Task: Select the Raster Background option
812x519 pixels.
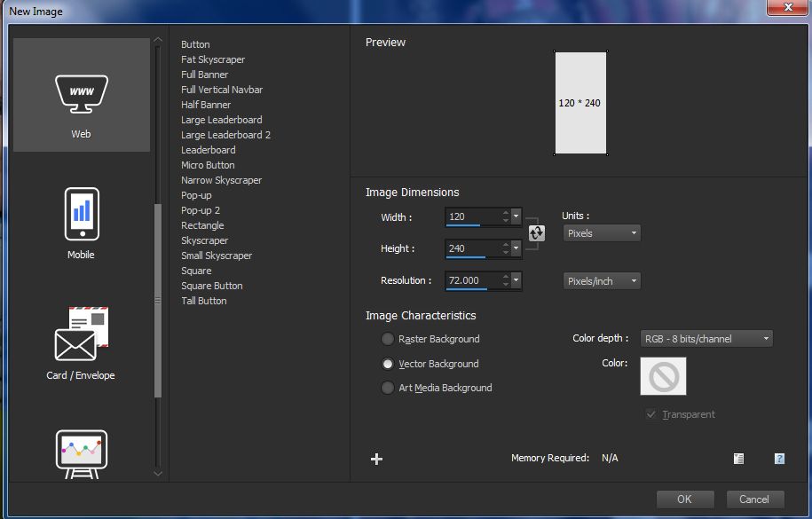Action: (387, 339)
